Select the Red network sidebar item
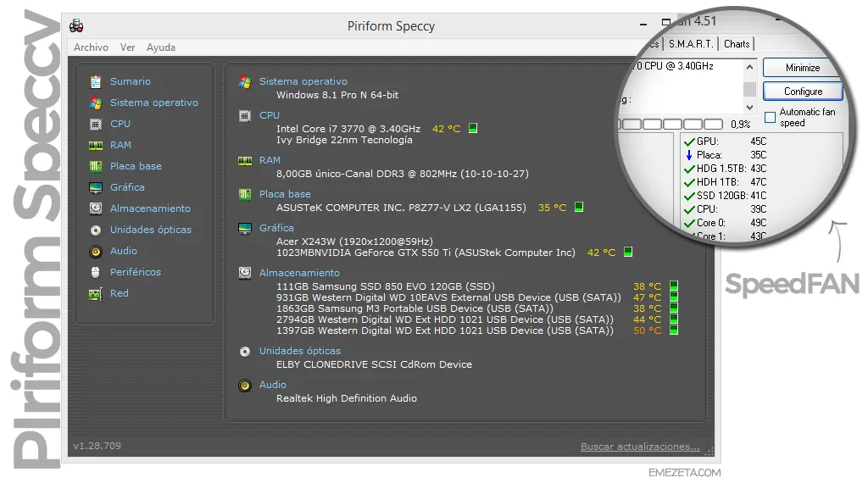Viewport: 868px width, 483px height. click(119, 293)
